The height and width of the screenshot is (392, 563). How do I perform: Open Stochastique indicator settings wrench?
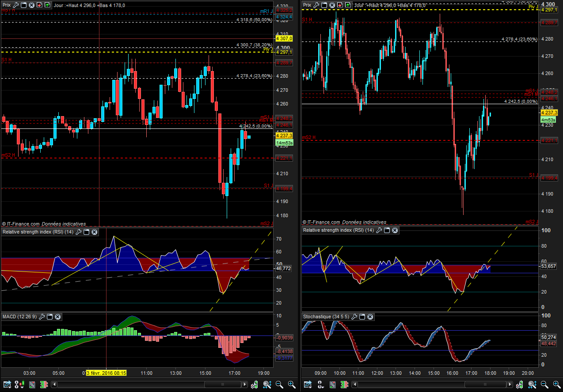[354, 317]
